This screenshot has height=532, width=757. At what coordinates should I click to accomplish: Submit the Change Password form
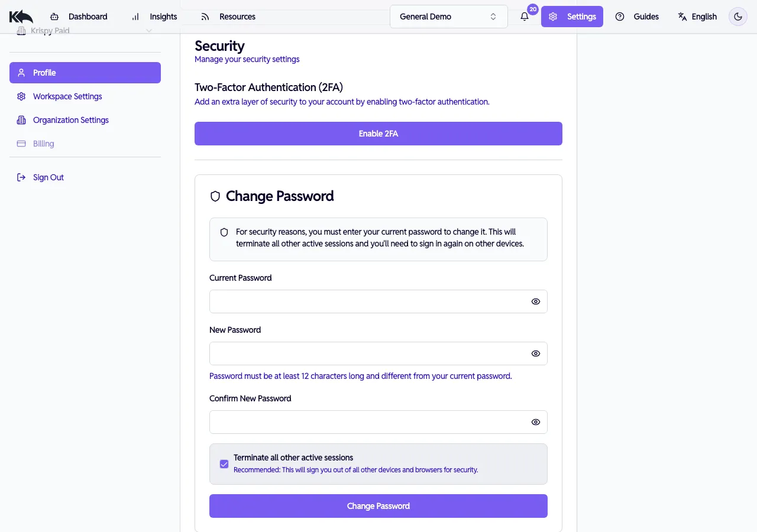pyautogui.click(x=378, y=506)
